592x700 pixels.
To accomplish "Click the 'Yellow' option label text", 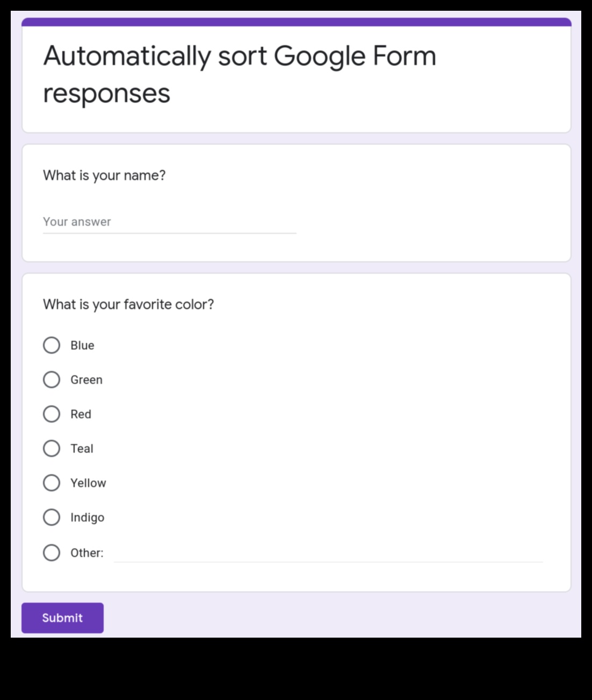I will (88, 483).
